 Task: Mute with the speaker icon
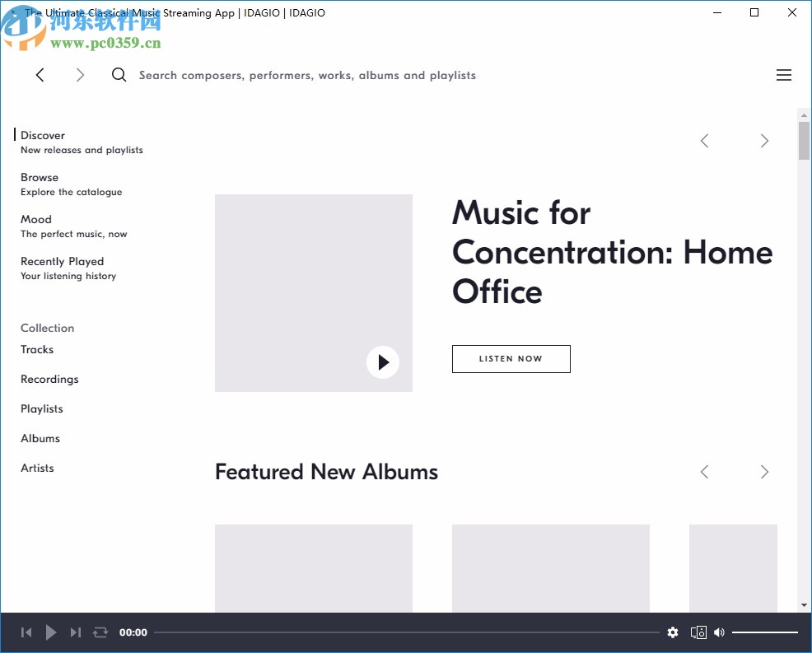(719, 632)
